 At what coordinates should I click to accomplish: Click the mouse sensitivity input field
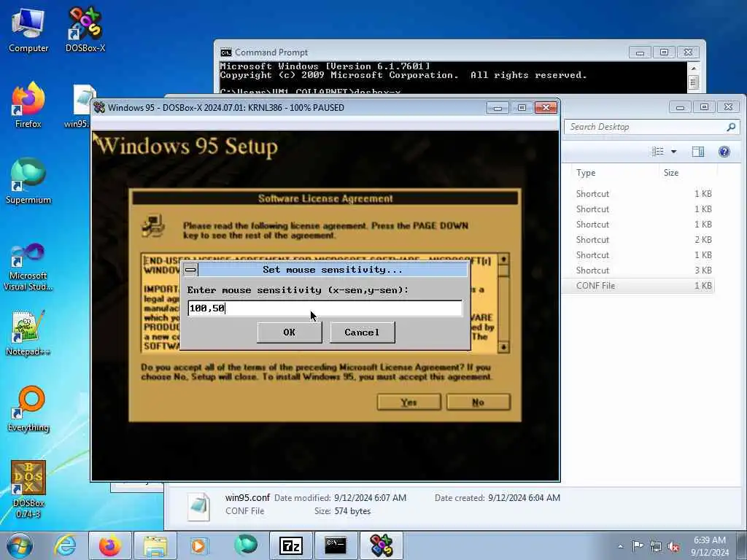click(325, 308)
